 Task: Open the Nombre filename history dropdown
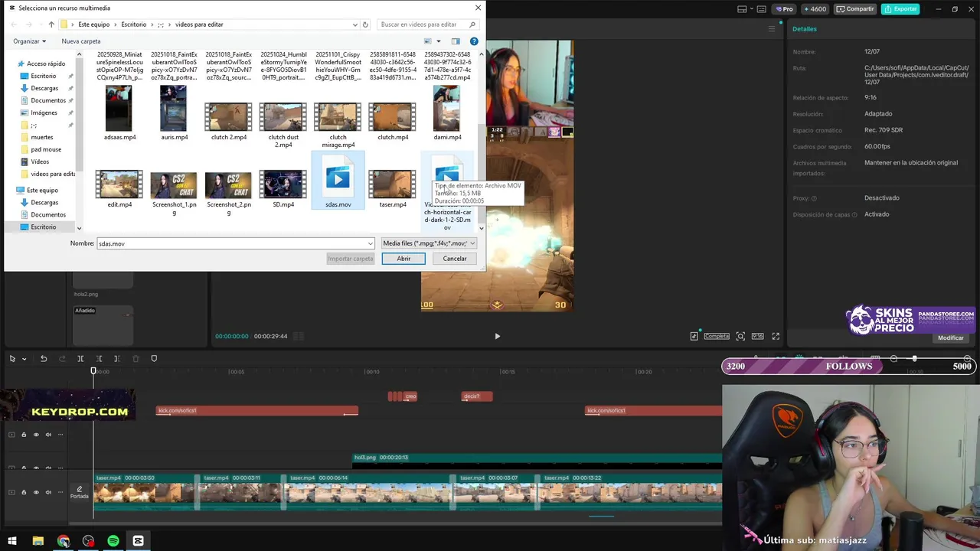[x=371, y=243]
